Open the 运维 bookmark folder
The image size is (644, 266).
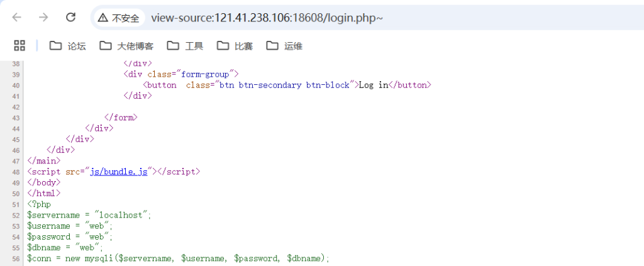[284, 46]
